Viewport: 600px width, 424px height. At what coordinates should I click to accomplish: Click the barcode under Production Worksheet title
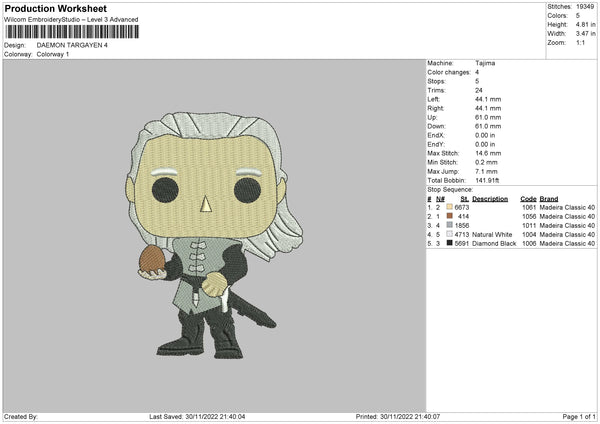(72, 32)
